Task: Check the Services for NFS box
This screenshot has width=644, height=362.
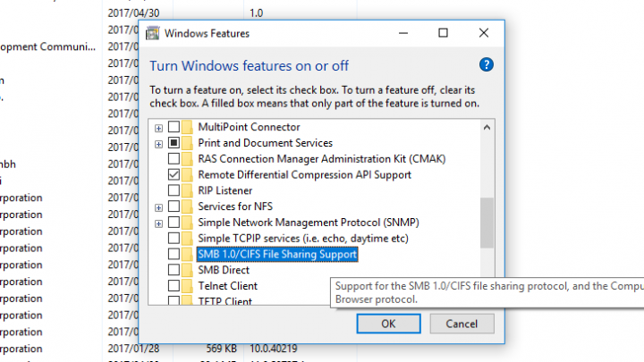Action: (x=174, y=206)
